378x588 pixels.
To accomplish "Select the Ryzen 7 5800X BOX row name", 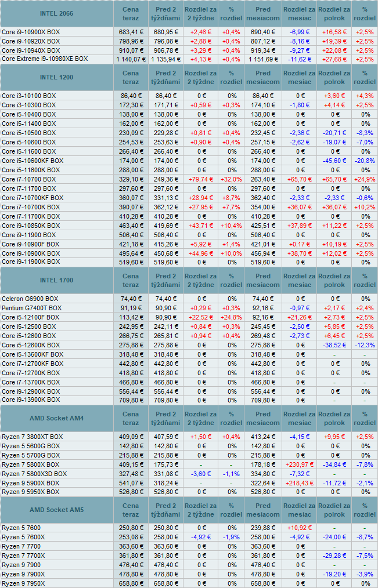I will tap(31, 464).
